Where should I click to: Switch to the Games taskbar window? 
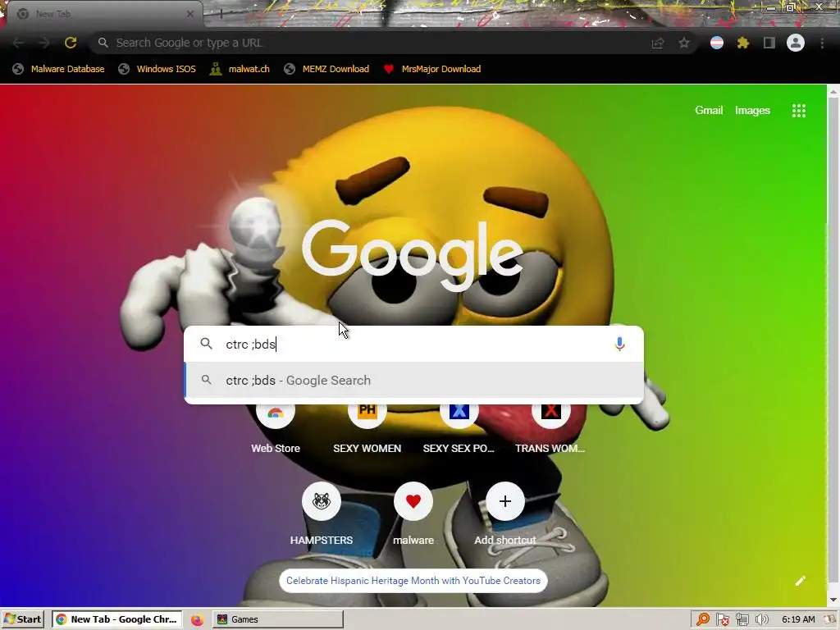(x=277, y=619)
